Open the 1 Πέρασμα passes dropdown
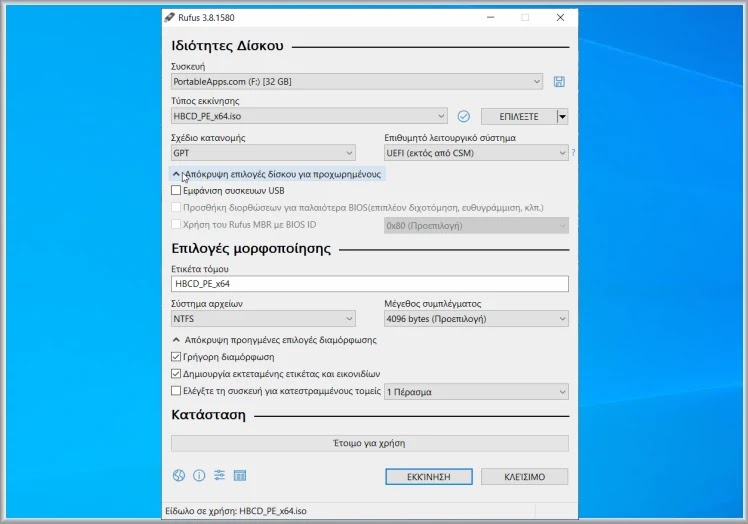This screenshot has height=524, width=748. coord(476,392)
